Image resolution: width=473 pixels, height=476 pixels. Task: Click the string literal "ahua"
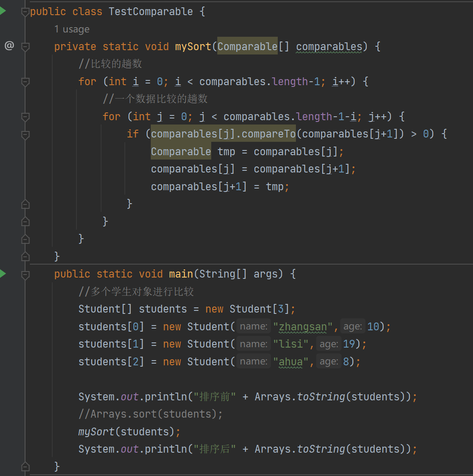point(291,361)
